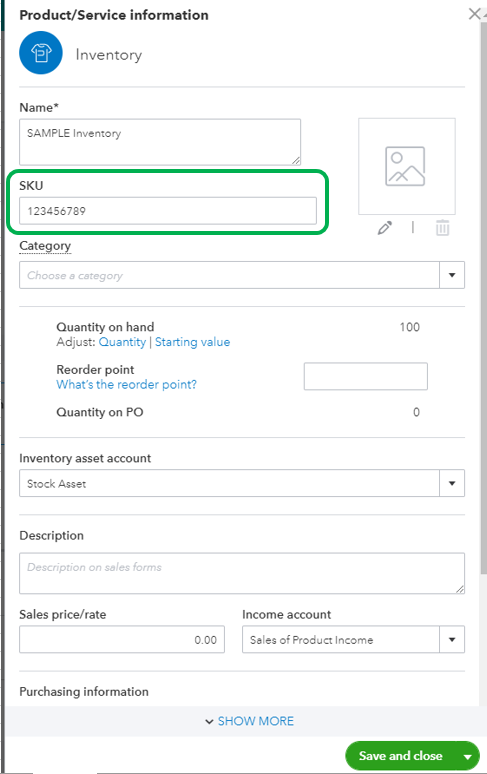Open the Income account dropdown arrow

[x=452, y=639]
